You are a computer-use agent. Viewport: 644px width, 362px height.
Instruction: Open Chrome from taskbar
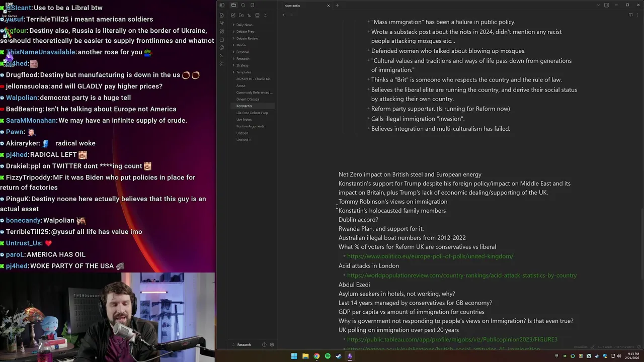coord(316,356)
